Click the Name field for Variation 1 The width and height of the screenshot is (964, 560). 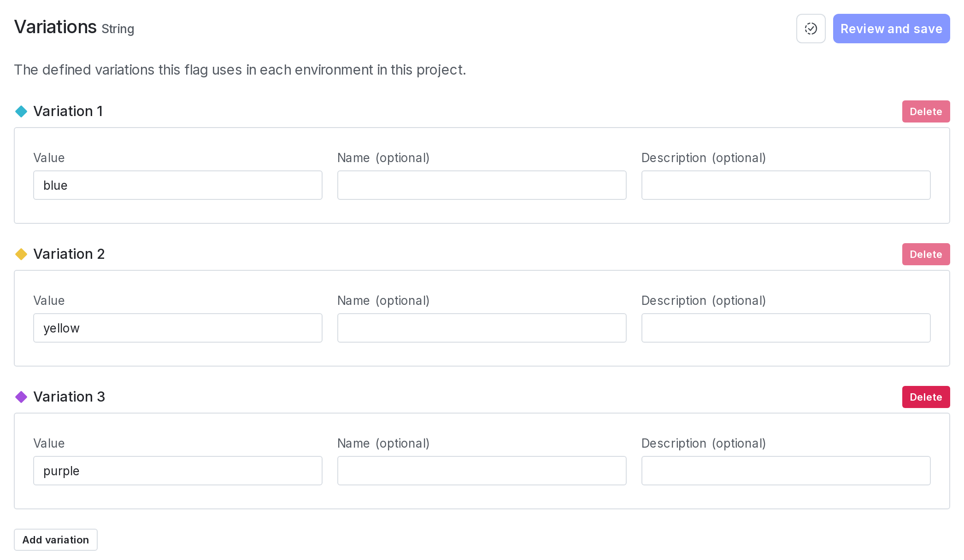(x=482, y=185)
